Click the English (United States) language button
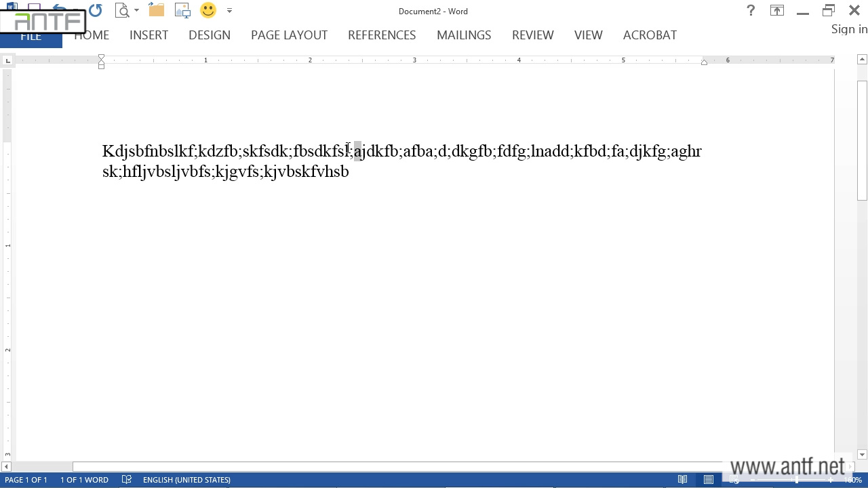Screen dimensions: 868x488 click(186, 480)
